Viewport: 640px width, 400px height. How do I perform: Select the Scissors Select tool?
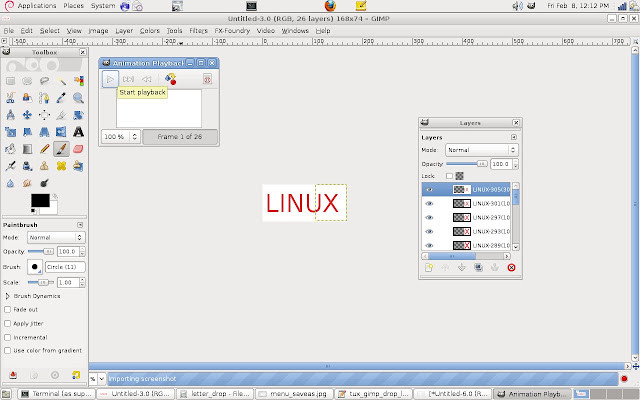pos(10,98)
